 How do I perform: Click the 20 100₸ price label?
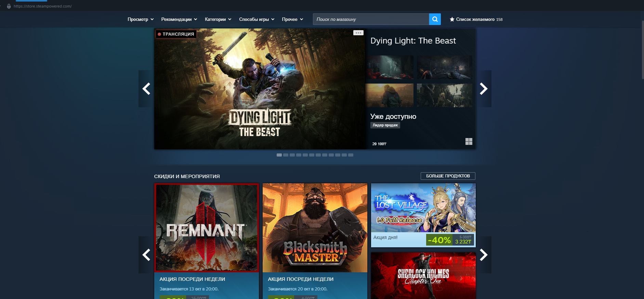pos(379,144)
